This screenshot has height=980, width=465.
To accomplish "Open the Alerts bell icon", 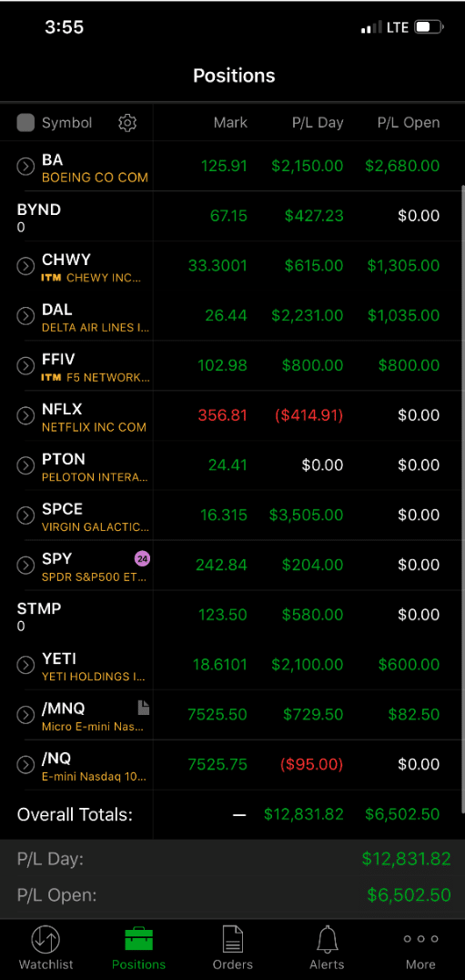I will [327, 939].
